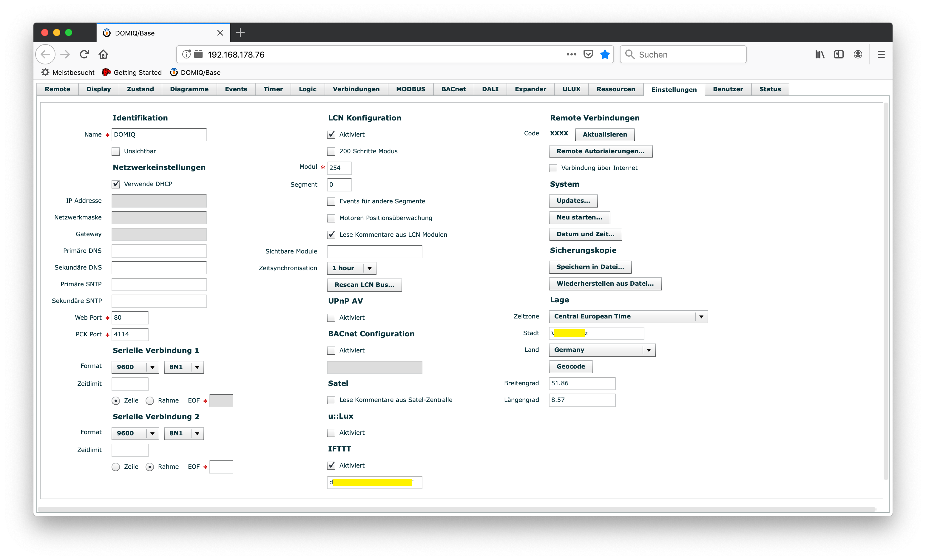Uncheck the Verwende DHCP checkbox
Viewport: 926px width, 560px height.
coord(116,184)
